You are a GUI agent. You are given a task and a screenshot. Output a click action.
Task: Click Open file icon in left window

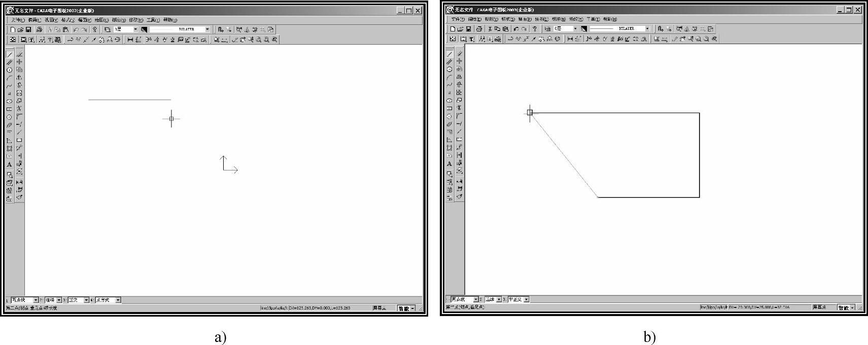pyautogui.click(x=20, y=29)
